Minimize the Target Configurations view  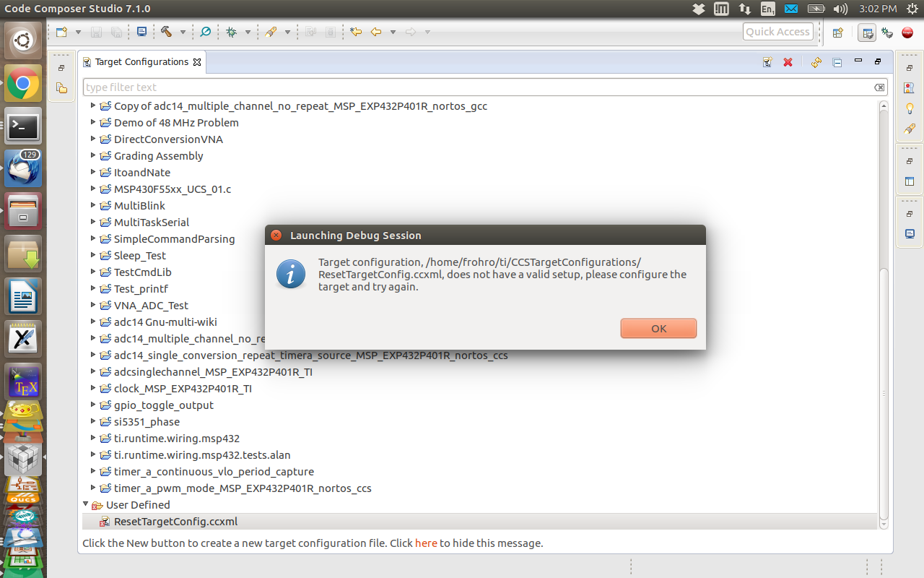coord(858,61)
